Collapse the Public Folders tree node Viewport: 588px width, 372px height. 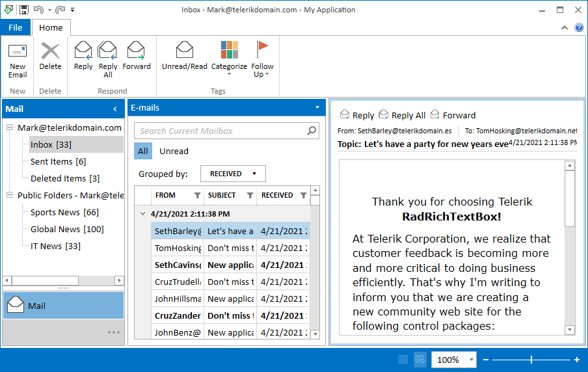pos(9,195)
